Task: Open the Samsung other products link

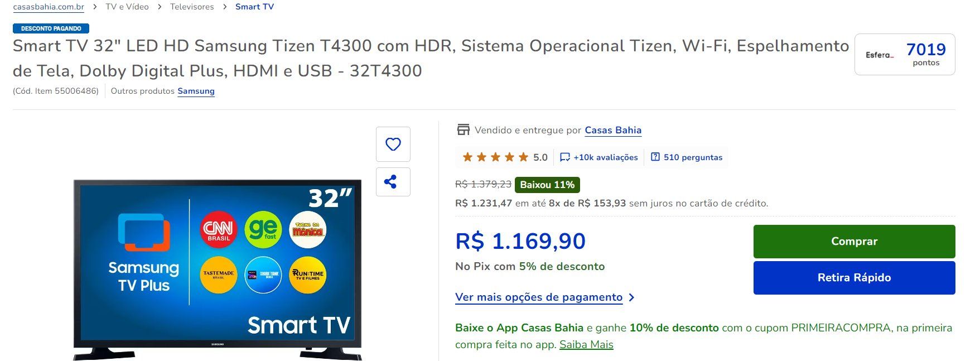Action: [196, 91]
